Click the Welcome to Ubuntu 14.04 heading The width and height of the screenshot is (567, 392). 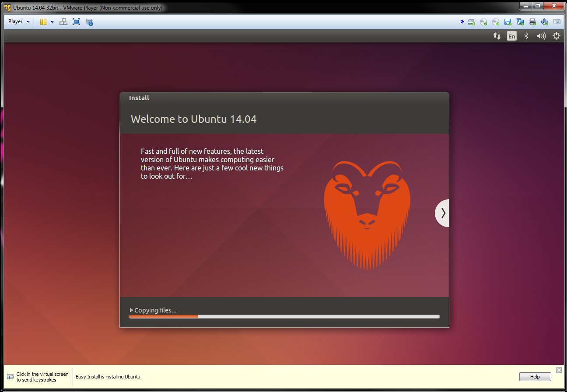coord(194,119)
